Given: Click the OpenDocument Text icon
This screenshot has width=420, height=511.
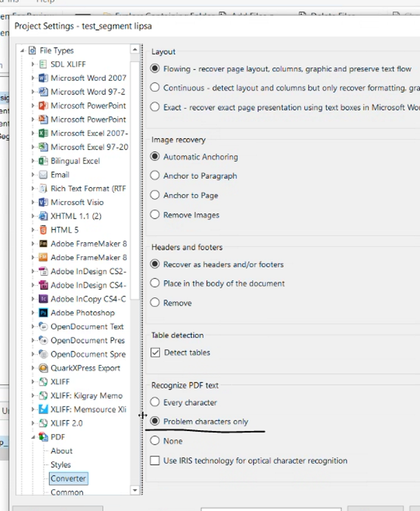Looking at the screenshot, I should click(43, 326).
